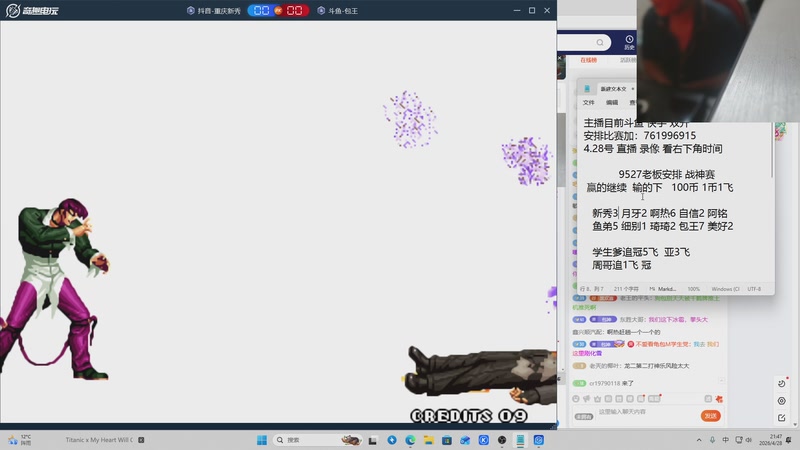
Task: Click the weather widget in the taskbar
Action: [20, 440]
